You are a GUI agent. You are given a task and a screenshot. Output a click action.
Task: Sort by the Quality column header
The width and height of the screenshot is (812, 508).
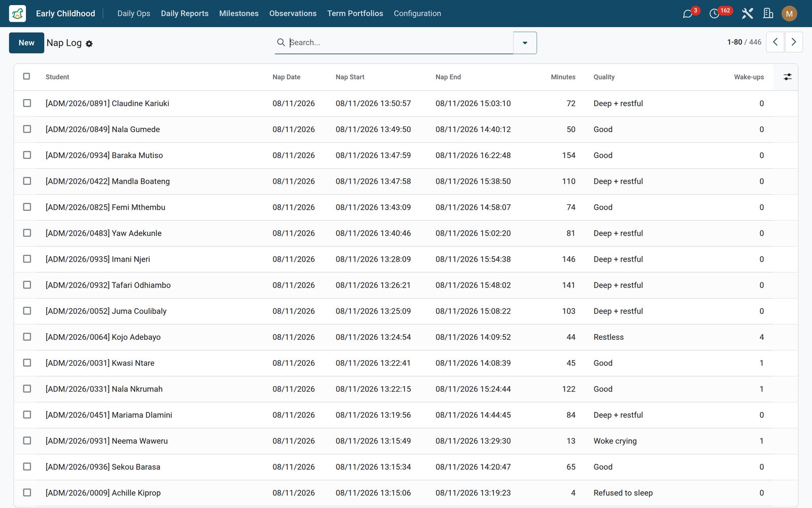tap(604, 77)
